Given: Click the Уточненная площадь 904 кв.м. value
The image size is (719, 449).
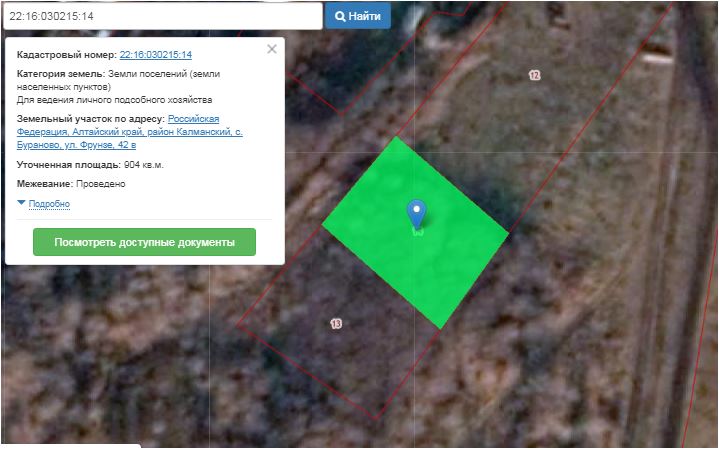Looking at the screenshot, I should pos(90,165).
